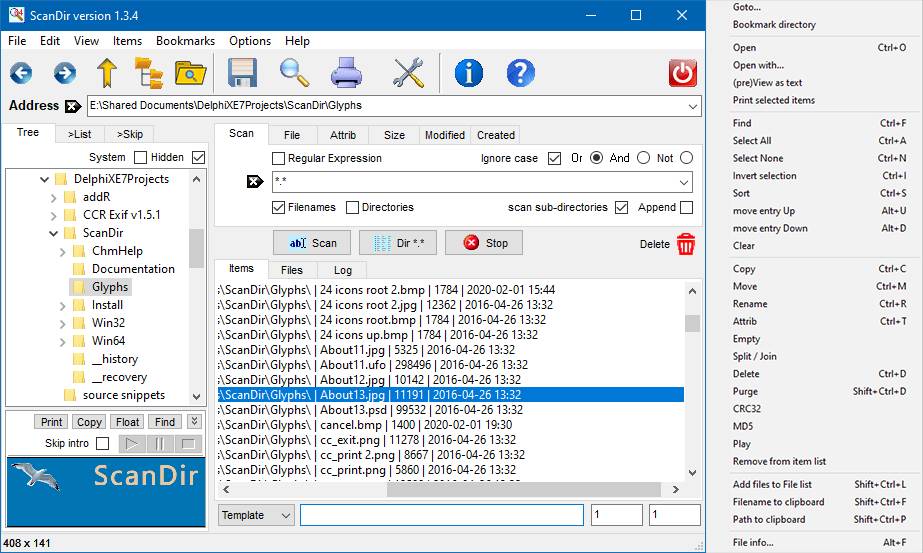This screenshot has width=923, height=553.
Task: Choose Invert selection from context menu
Action: tap(764, 175)
